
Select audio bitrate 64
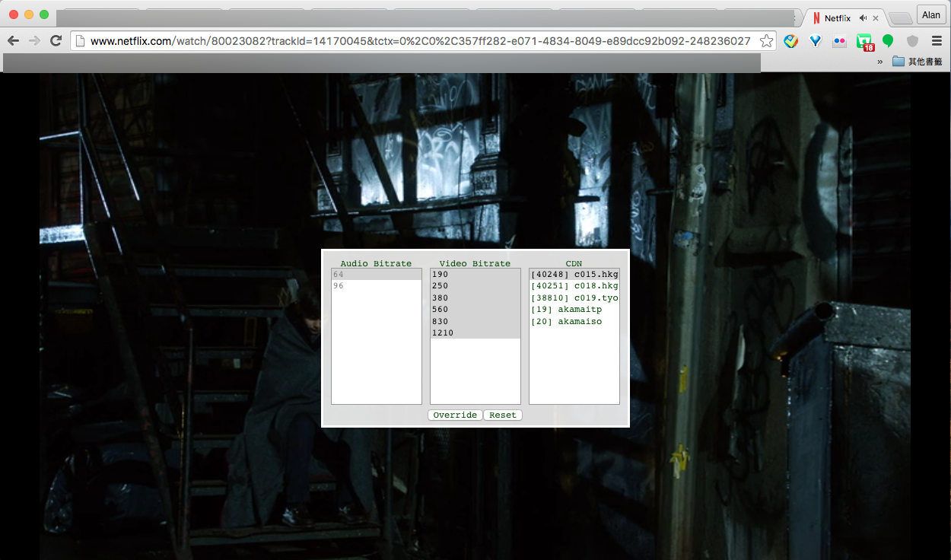(377, 274)
